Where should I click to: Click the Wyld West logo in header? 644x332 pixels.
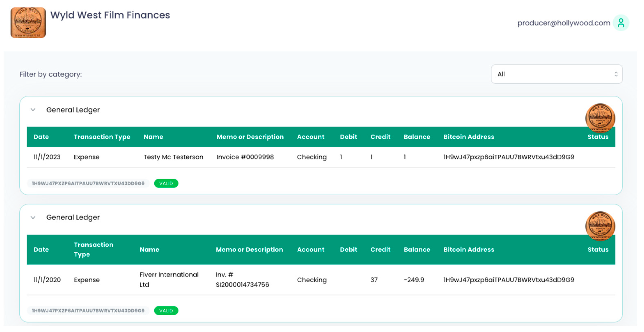(x=28, y=23)
